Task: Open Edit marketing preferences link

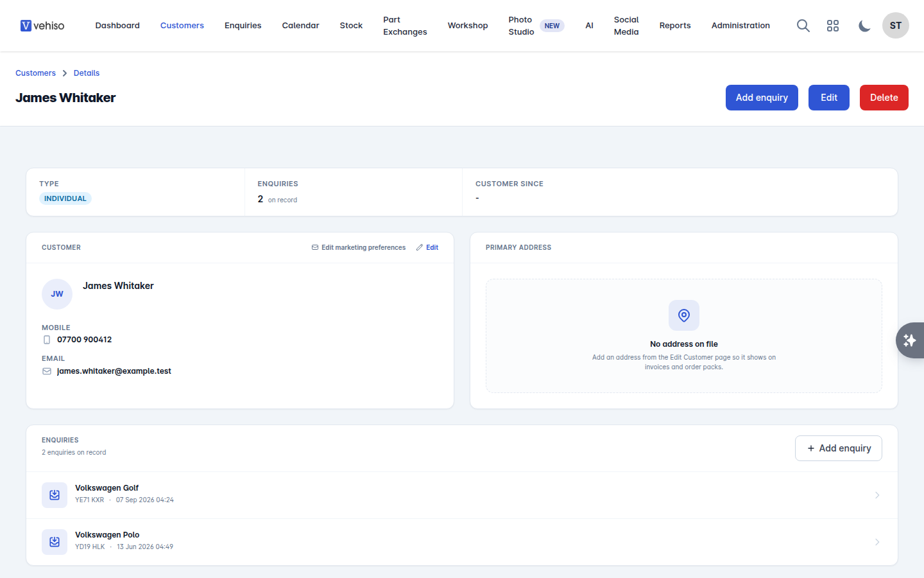Action: tap(359, 247)
